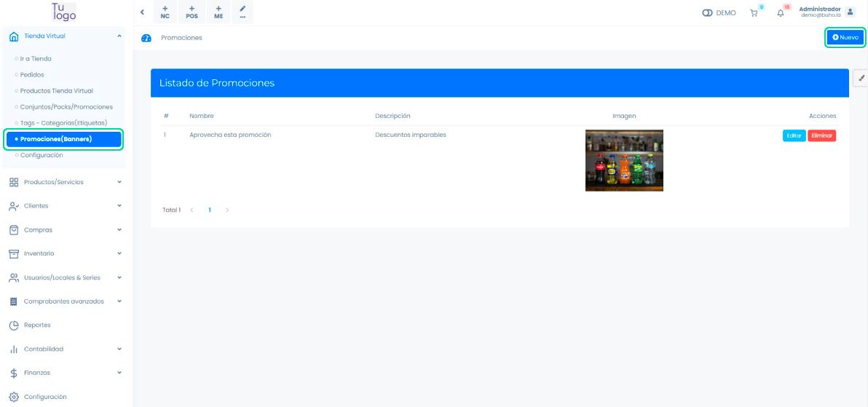This screenshot has height=407, width=868.
Task: Click the POS quick-add shortcut
Action: (192, 12)
